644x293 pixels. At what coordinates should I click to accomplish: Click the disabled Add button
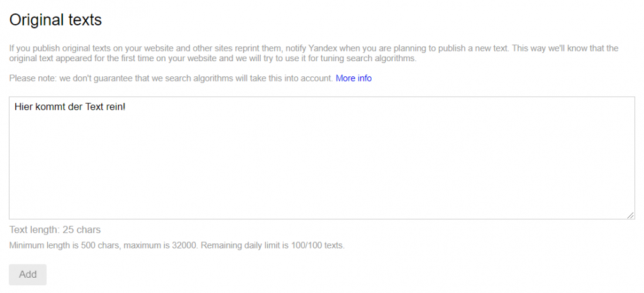pyautogui.click(x=28, y=275)
